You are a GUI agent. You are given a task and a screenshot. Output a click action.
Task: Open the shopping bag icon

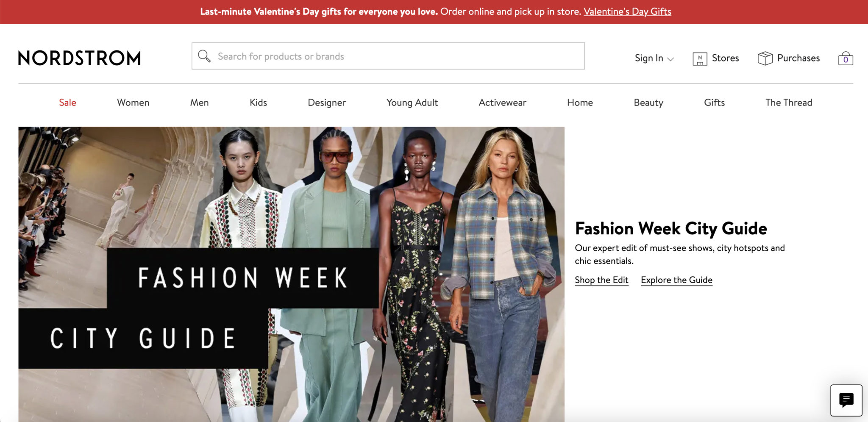tap(846, 58)
